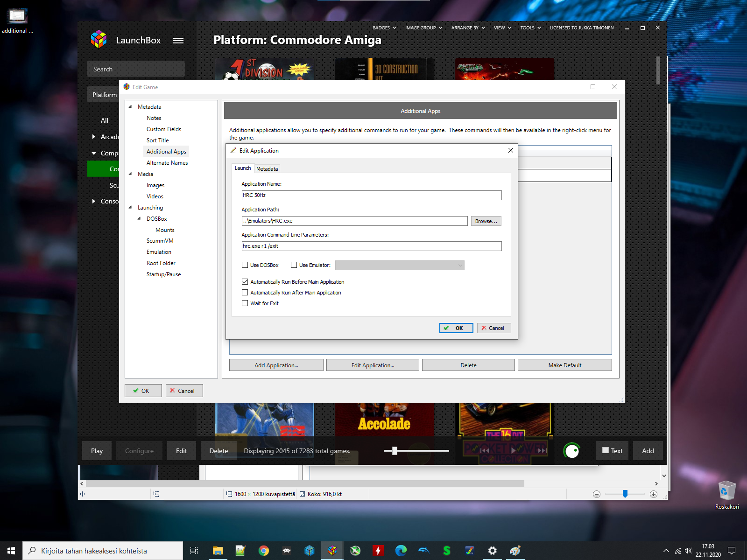The image size is (747, 560).
Task: Open File Explorer from the taskbar
Action: pyautogui.click(x=218, y=551)
